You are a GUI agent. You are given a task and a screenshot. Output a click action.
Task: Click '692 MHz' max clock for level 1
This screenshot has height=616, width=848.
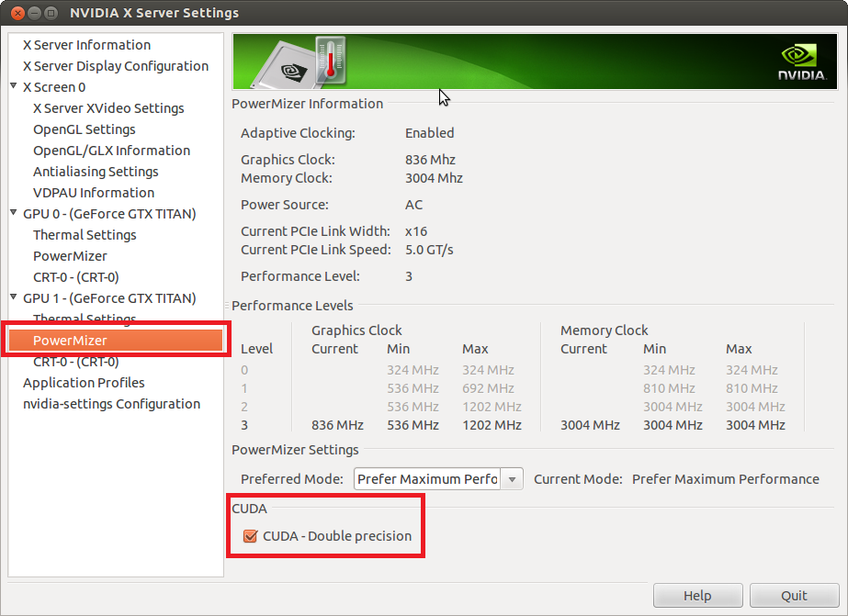click(488, 388)
